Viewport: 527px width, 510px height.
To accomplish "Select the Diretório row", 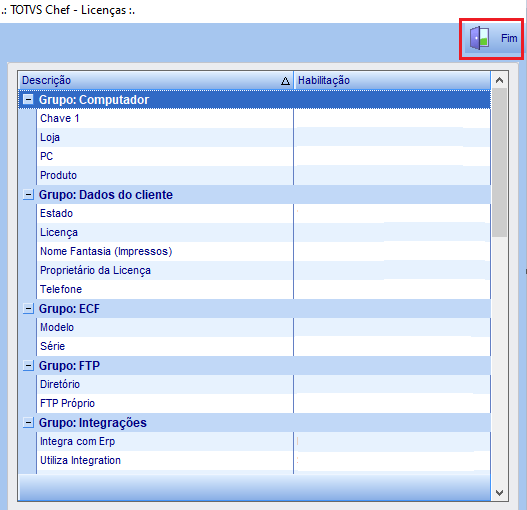I will (264, 384).
